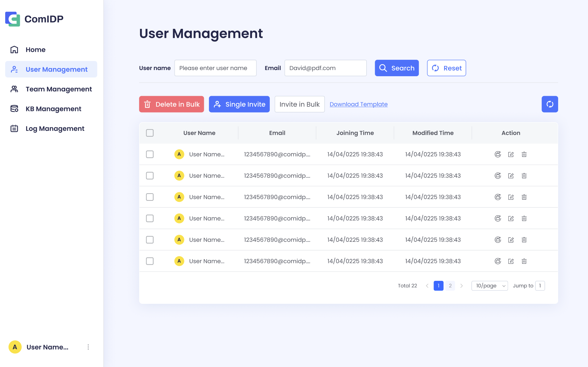This screenshot has height=367, width=588.
Task: Click the User name input field
Action: (x=215, y=68)
